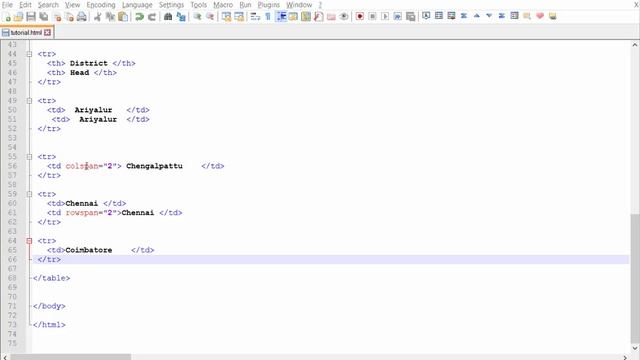Click the vertical scrollbar up arrow
The width and height of the screenshot is (640, 360).
tap(635, 45)
